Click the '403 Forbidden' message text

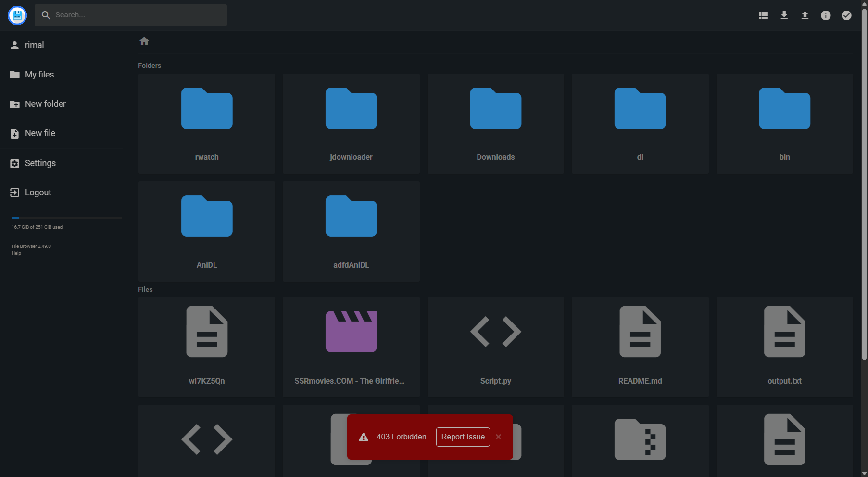pyautogui.click(x=402, y=437)
